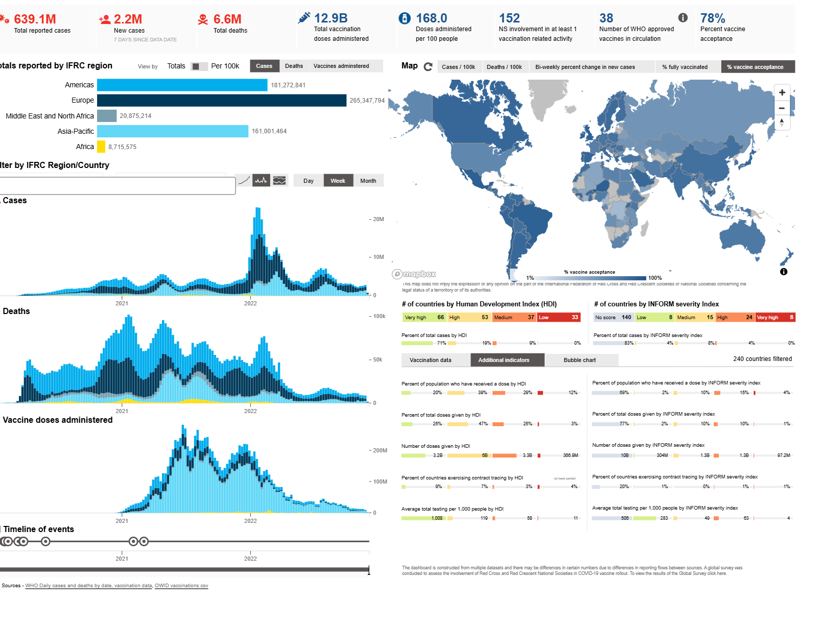Select Day time interval

tap(309, 181)
